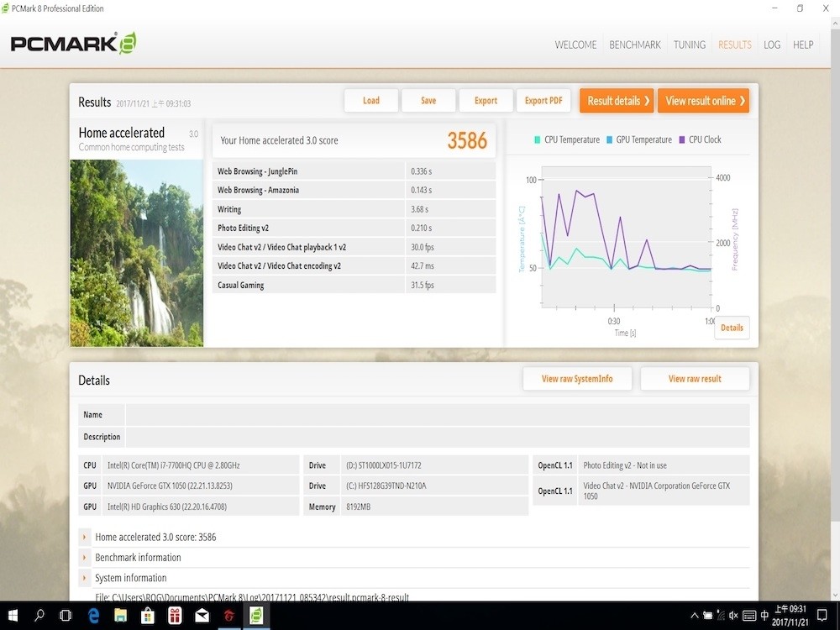Expand the System information section
This screenshot has width=840, height=630.
coord(130,578)
